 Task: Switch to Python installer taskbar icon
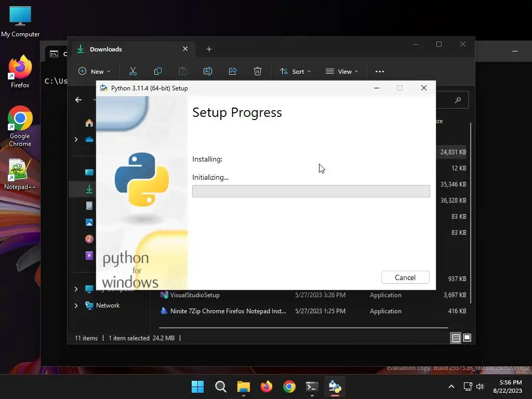[x=335, y=387]
